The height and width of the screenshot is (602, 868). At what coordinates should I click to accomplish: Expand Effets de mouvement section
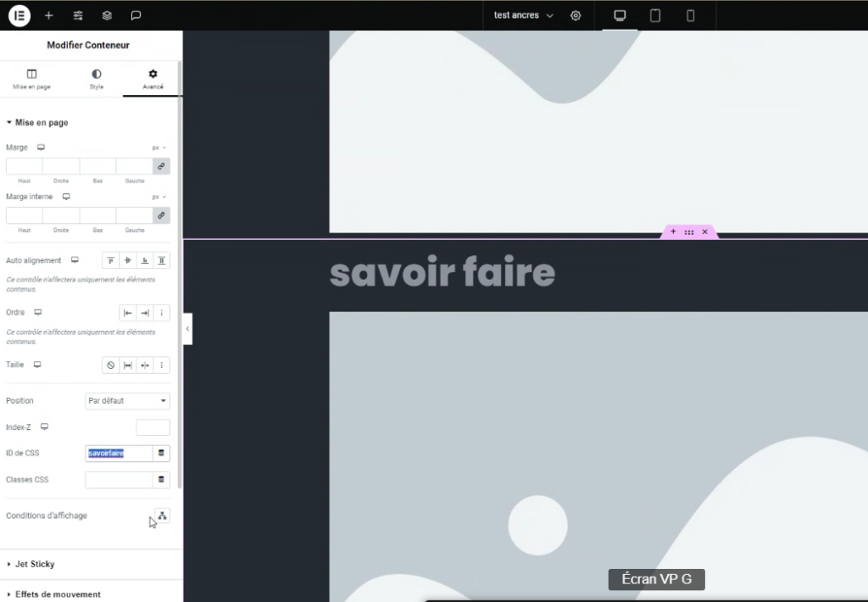click(x=57, y=594)
